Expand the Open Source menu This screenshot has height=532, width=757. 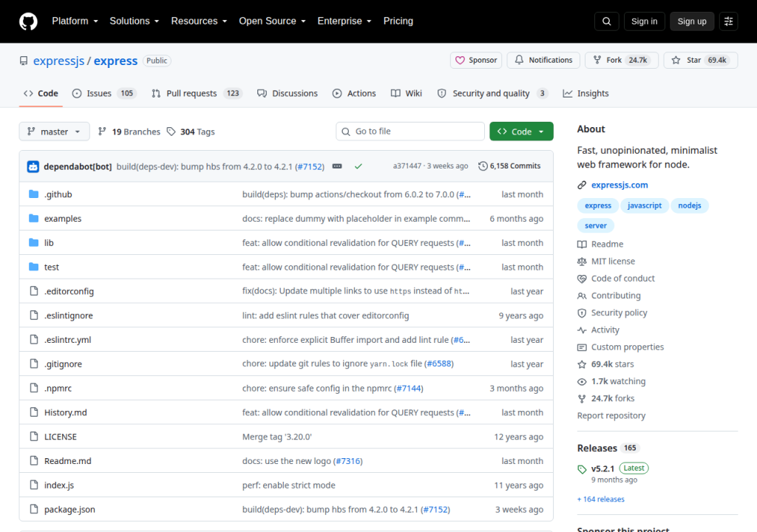pos(272,21)
